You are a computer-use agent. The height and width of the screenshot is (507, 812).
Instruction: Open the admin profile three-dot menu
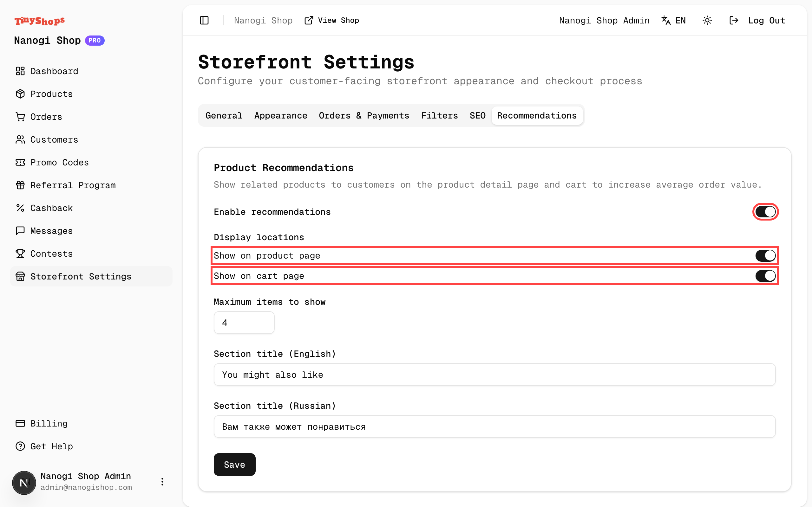162,482
